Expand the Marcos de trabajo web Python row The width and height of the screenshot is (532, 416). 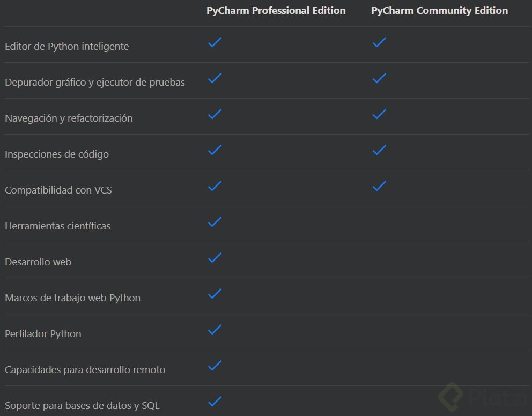coord(73,298)
